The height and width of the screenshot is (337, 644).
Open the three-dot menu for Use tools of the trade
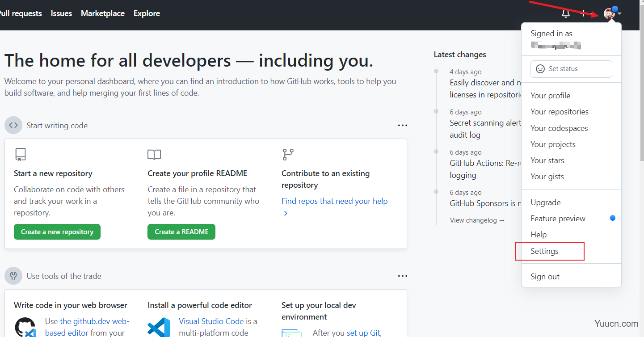403,276
